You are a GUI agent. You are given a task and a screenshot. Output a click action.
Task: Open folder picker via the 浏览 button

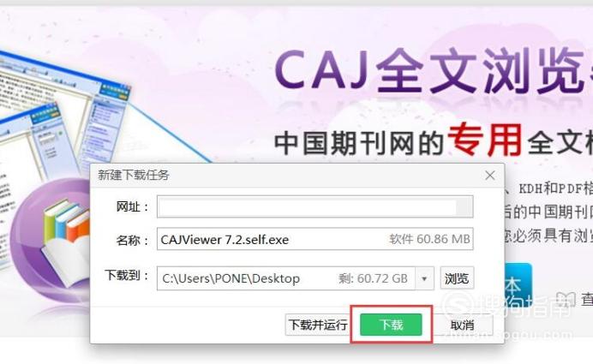pyautogui.click(x=457, y=278)
